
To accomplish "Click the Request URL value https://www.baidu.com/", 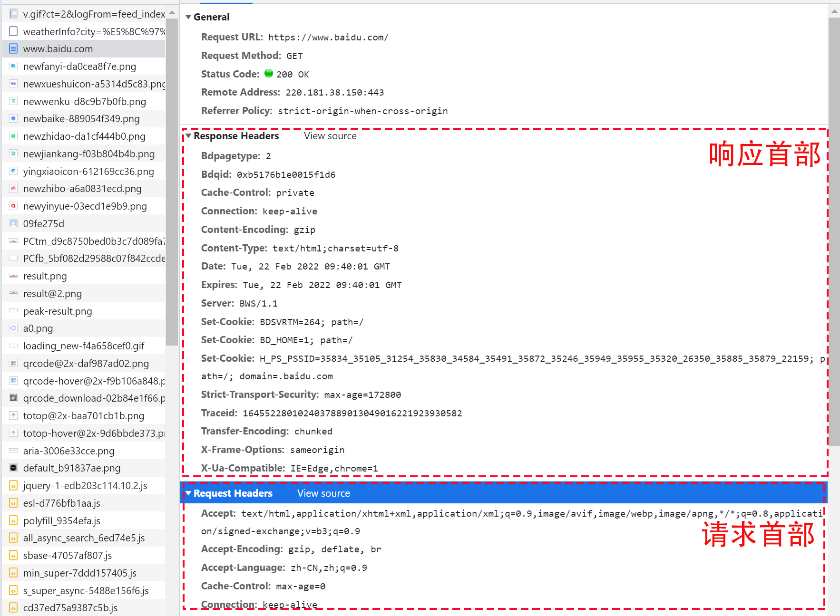I will coord(328,38).
